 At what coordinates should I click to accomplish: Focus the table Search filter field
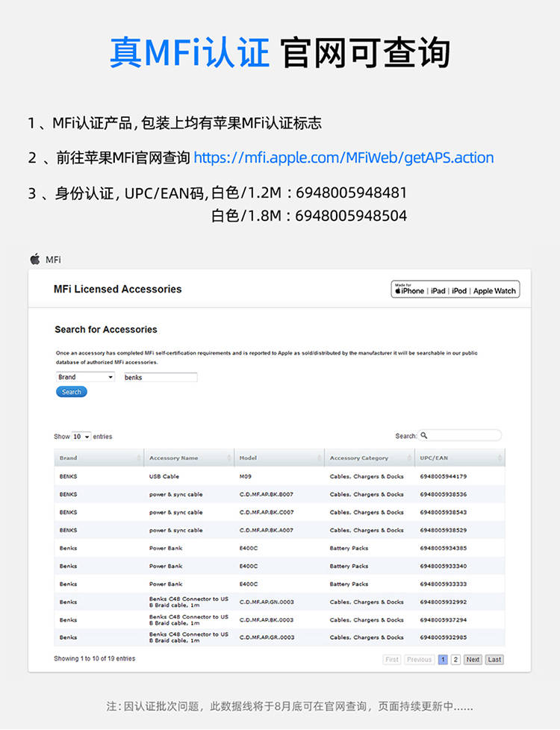(460, 435)
